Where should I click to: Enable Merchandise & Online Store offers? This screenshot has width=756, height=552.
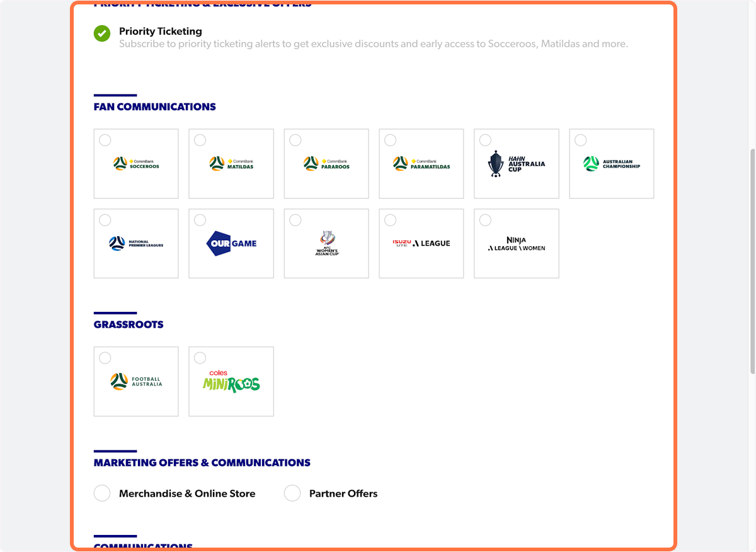click(102, 493)
